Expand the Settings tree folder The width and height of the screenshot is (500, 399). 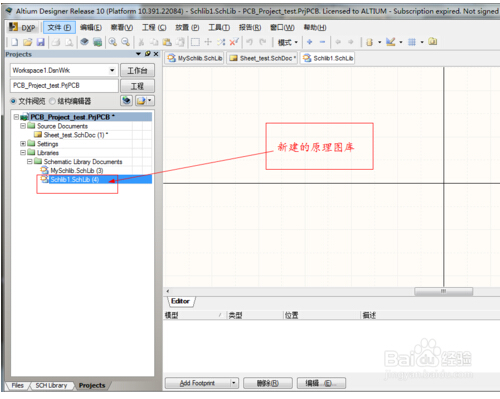pyautogui.click(x=23, y=144)
